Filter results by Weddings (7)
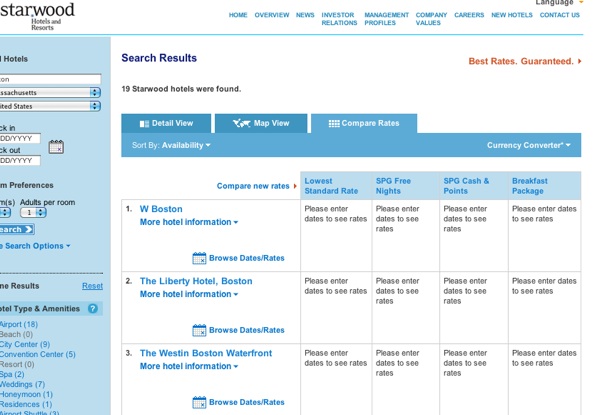Viewport: 600px width, 415px height. (22, 384)
